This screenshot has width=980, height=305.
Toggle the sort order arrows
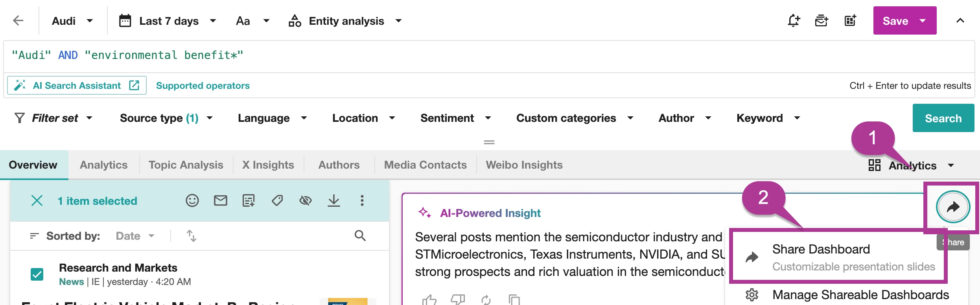192,236
